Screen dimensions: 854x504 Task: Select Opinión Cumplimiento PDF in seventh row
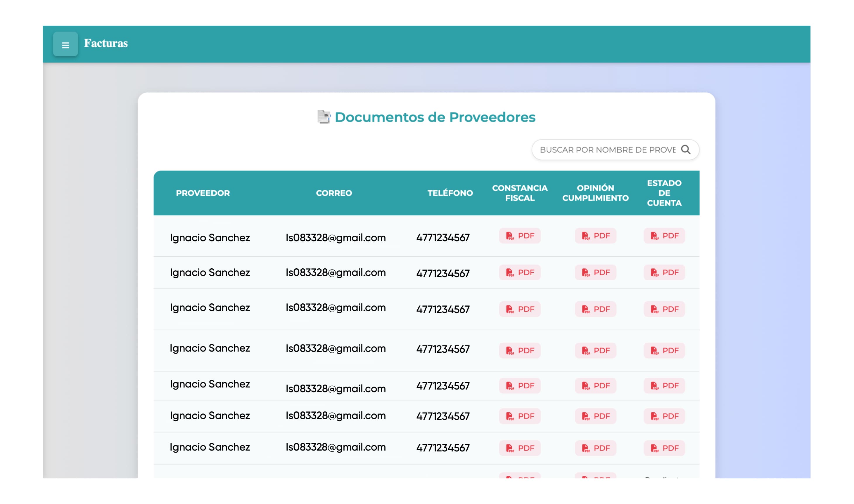coord(596,448)
